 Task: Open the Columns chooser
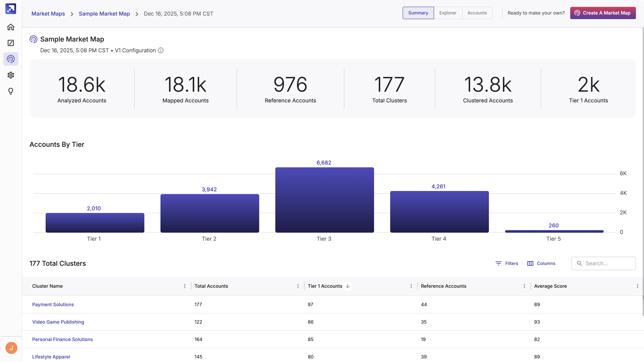541,263
